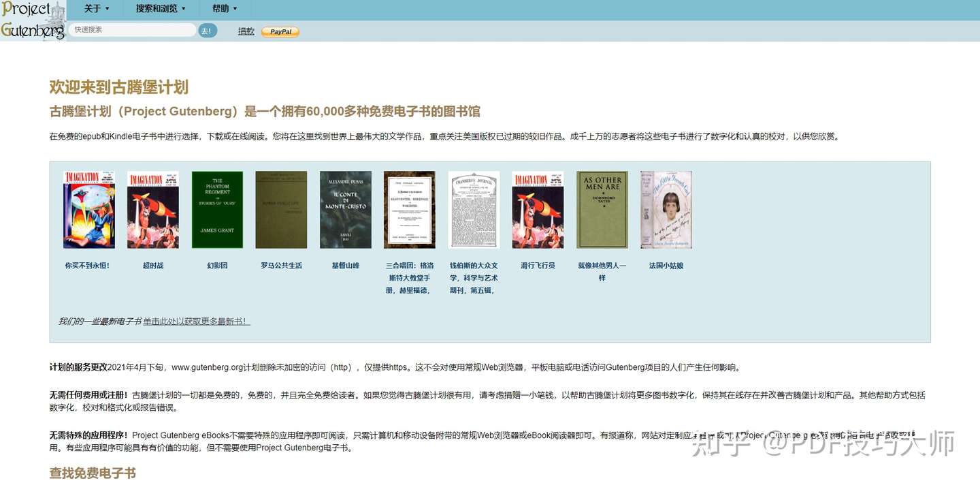Open the 你买不到永恒! book cover
The width and height of the screenshot is (980, 483).
click(89, 210)
